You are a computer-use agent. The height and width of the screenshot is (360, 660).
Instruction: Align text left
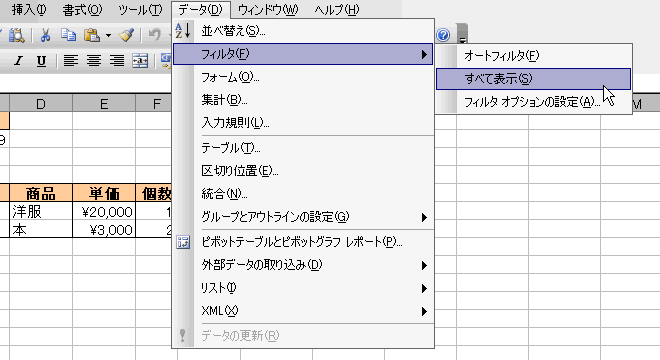(70, 61)
